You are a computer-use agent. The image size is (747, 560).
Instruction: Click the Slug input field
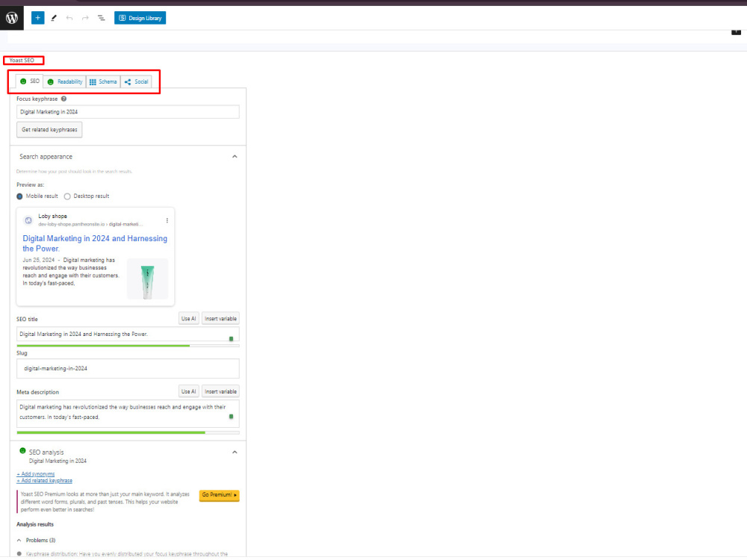128,369
